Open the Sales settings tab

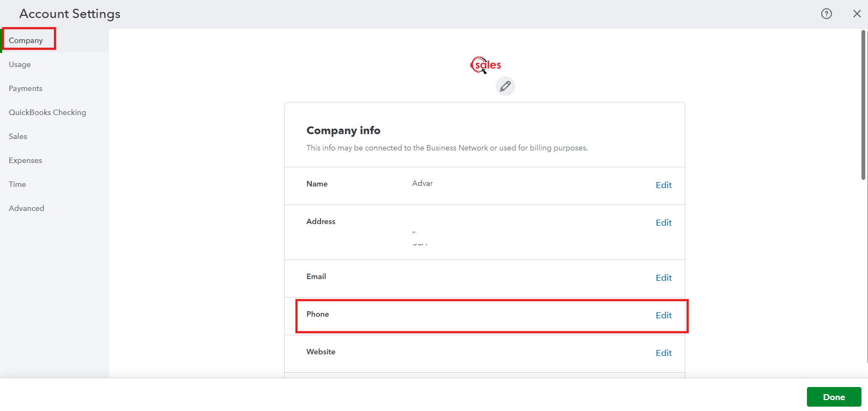(x=18, y=136)
